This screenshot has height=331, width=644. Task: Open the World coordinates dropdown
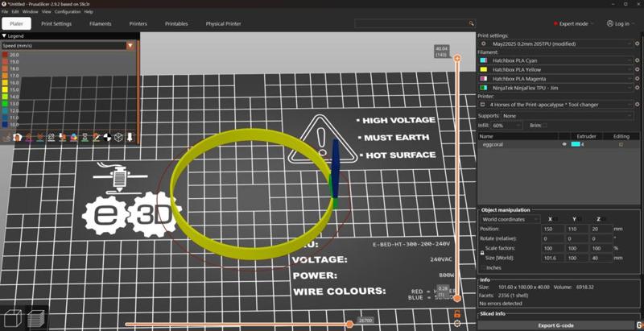pyautogui.click(x=510, y=219)
